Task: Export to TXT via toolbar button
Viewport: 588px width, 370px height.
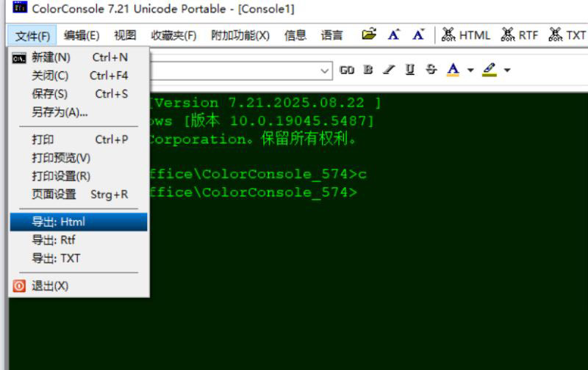Action: (x=567, y=35)
